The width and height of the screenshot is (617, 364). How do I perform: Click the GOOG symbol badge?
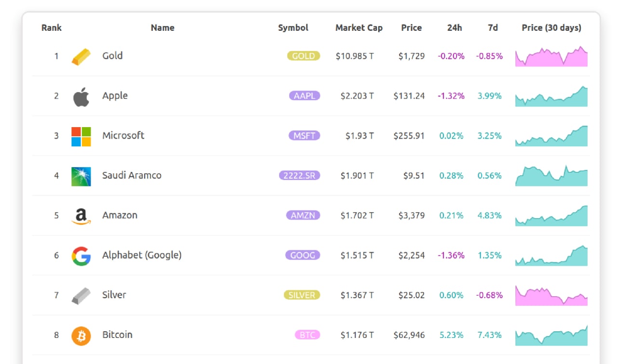pos(303,255)
